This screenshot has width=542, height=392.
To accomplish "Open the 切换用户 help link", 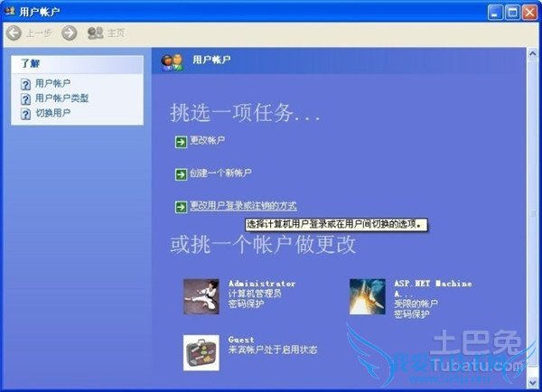I will click(53, 113).
